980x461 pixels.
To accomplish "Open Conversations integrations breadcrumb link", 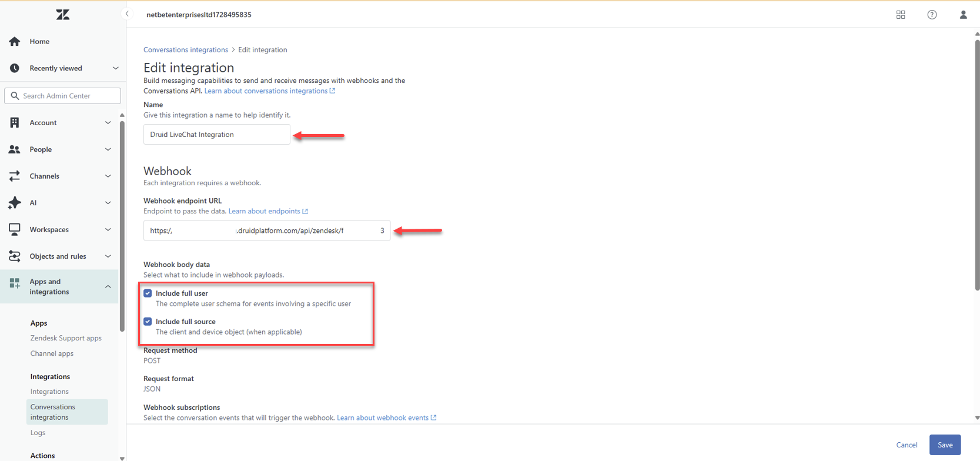I will [x=186, y=50].
